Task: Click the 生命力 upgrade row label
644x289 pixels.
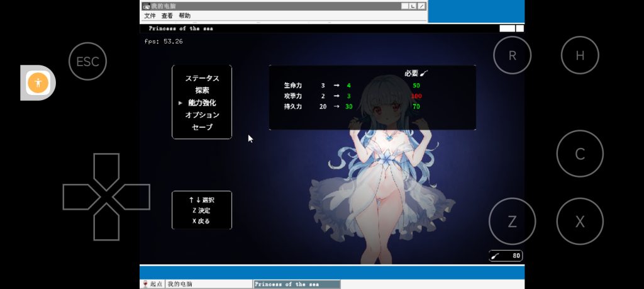Action: click(293, 86)
